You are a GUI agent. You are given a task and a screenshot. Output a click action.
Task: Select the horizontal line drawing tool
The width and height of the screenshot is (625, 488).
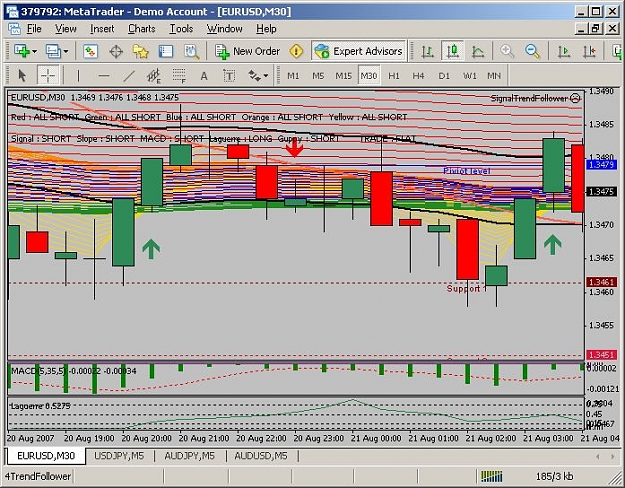click(x=104, y=75)
